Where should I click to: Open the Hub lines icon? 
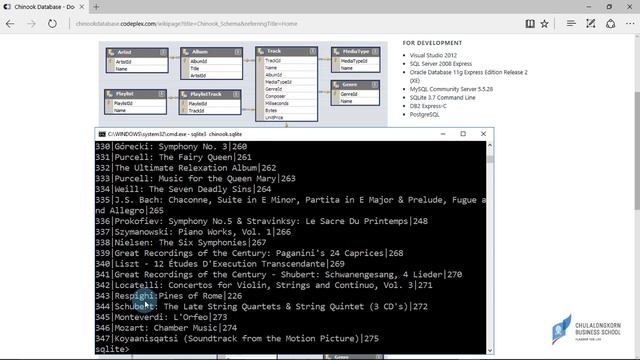coord(571,24)
